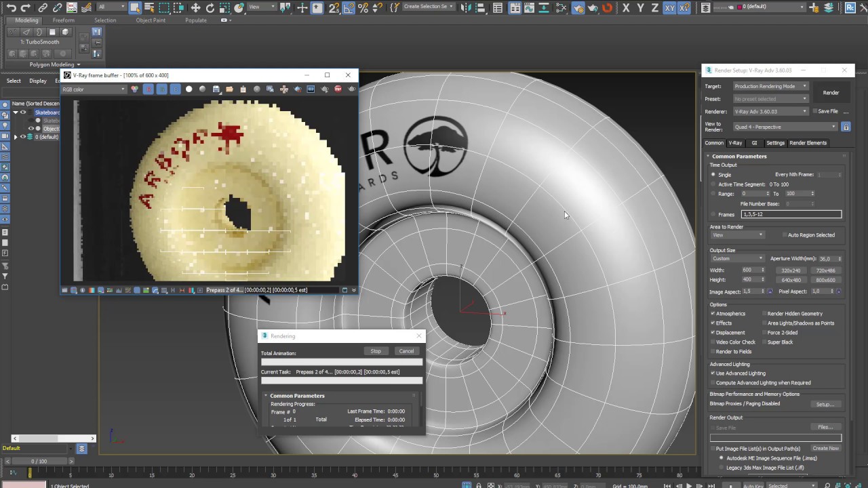Switch to V-Ray tab in Render Setup
The image size is (868, 488).
pyautogui.click(x=735, y=143)
